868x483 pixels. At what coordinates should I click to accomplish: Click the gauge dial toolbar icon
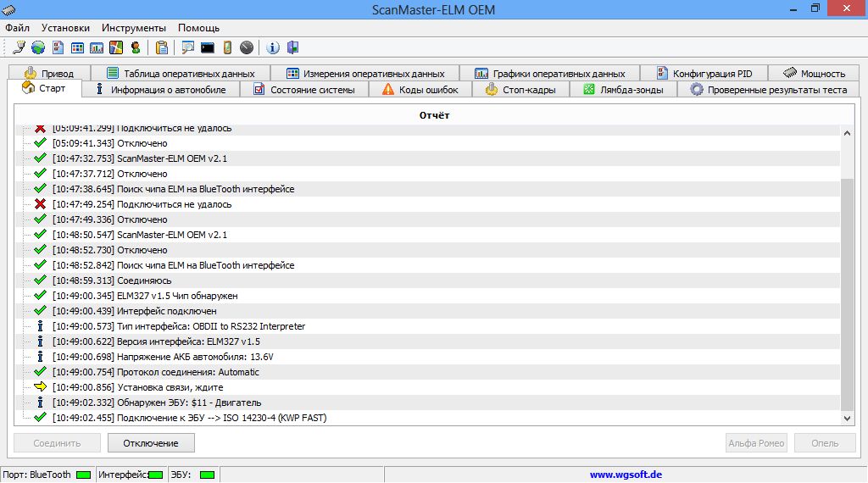click(x=247, y=47)
